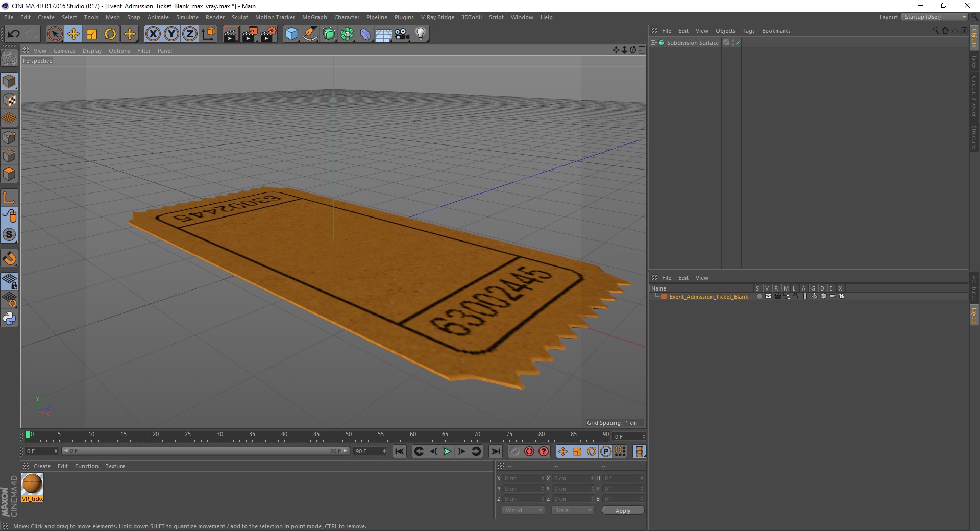Open the World coordinate dropdown

pyautogui.click(x=523, y=510)
